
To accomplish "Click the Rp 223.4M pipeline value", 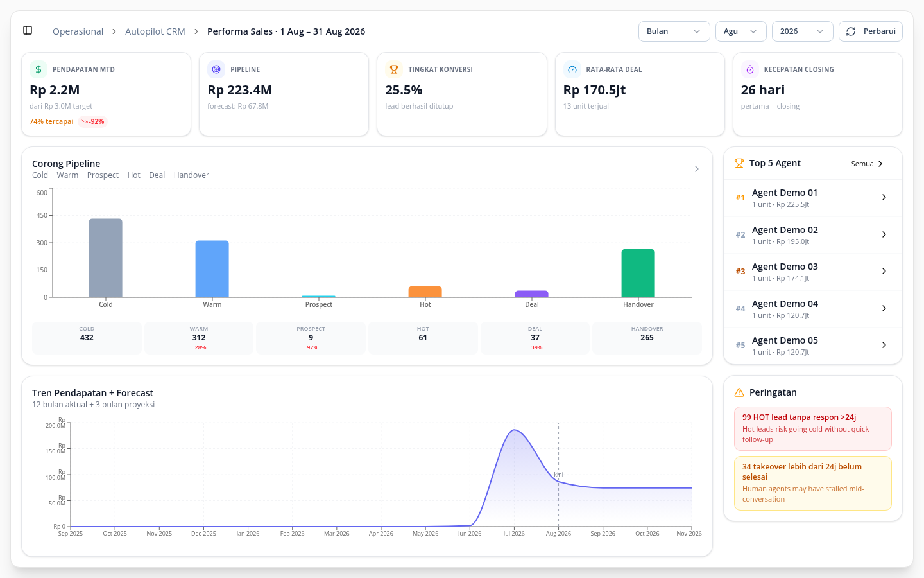I will click(x=240, y=90).
